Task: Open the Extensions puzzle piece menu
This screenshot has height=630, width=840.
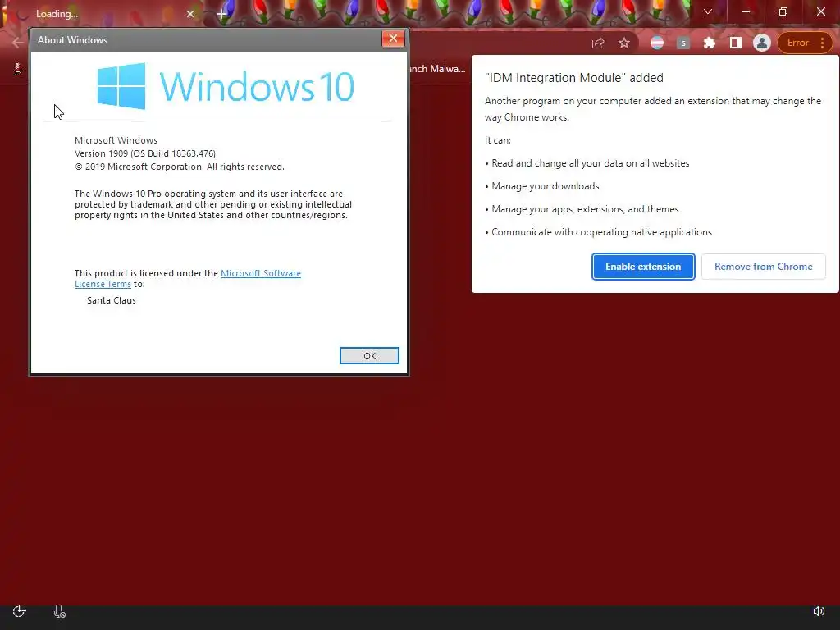Action: [710, 43]
